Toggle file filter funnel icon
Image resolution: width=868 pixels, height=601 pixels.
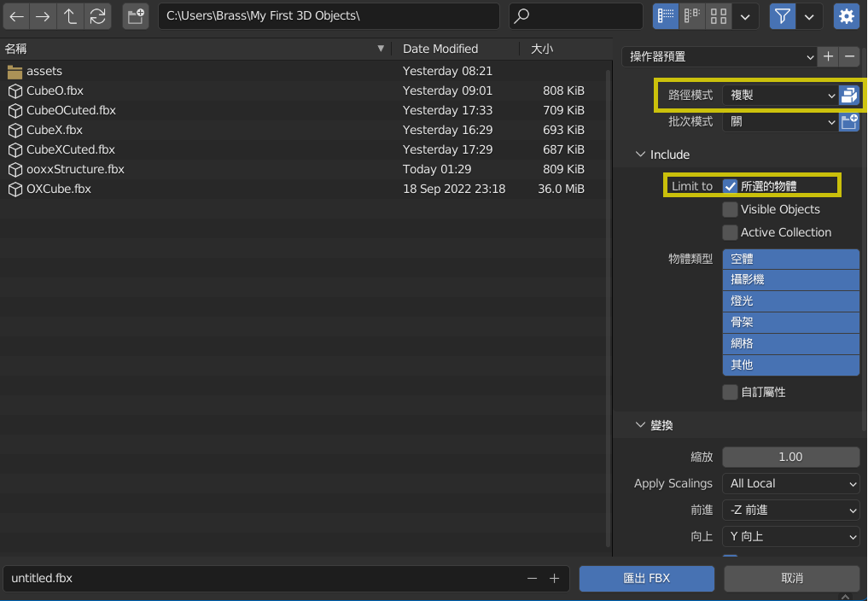[x=783, y=16]
